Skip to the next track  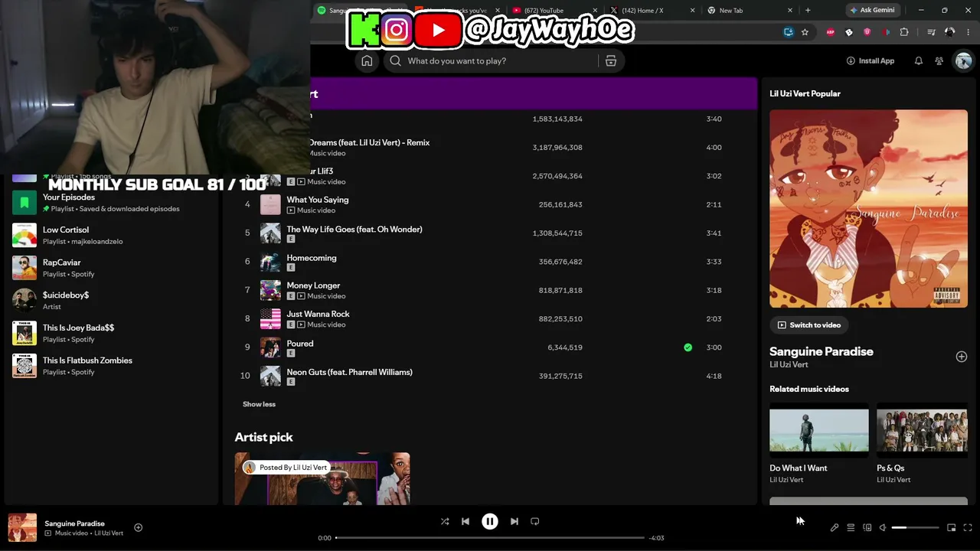point(514,521)
